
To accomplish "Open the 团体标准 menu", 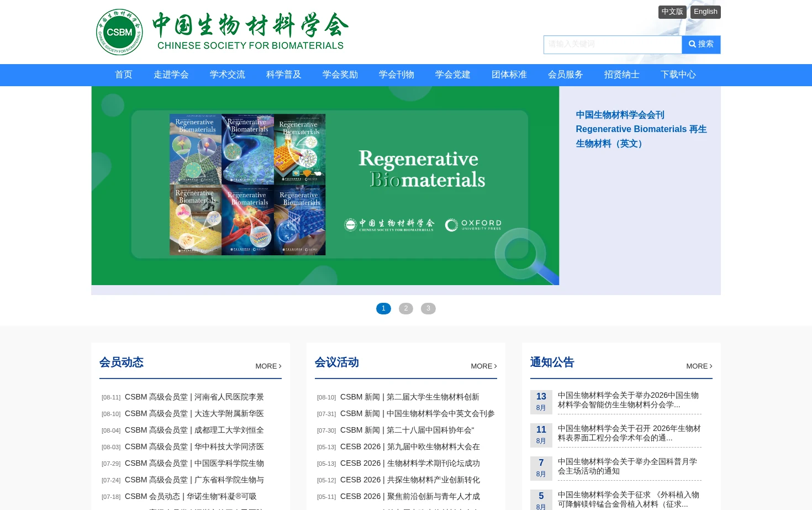I will point(509,75).
